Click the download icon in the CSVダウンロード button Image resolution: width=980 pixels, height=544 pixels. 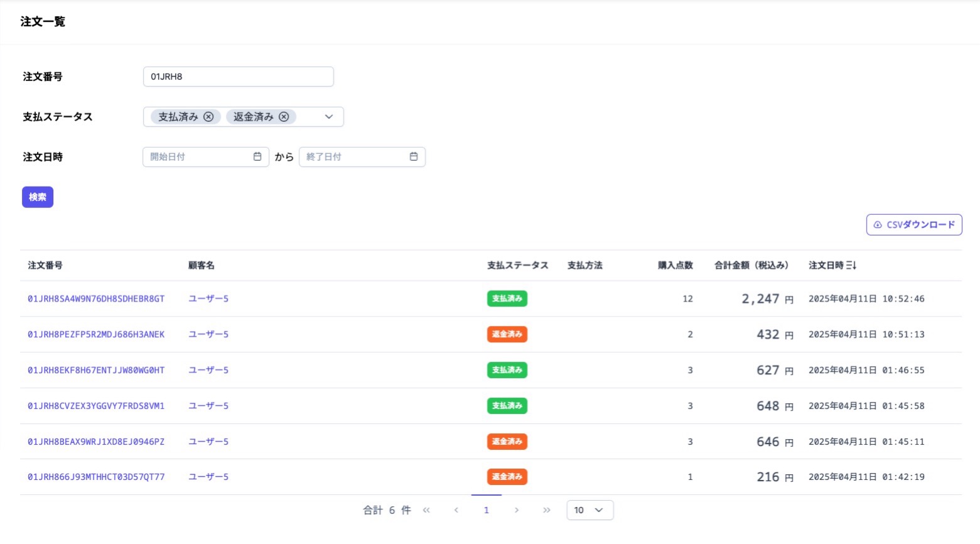tap(877, 224)
